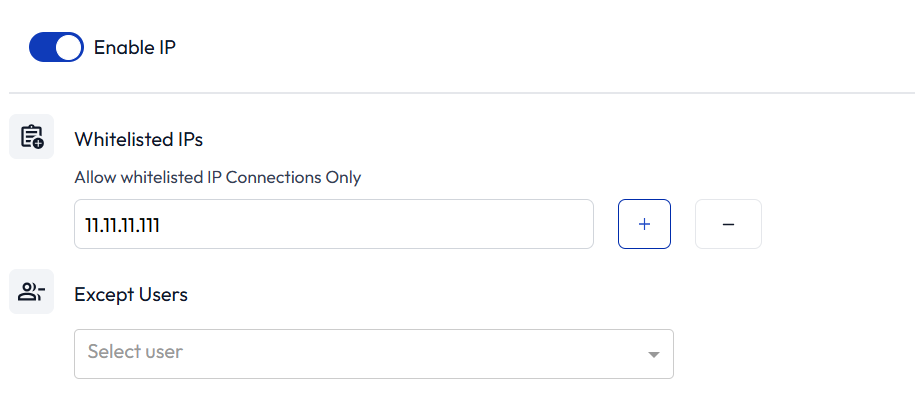Click the Select user placeholder text
Screen dimensions: 918x411
135,351
